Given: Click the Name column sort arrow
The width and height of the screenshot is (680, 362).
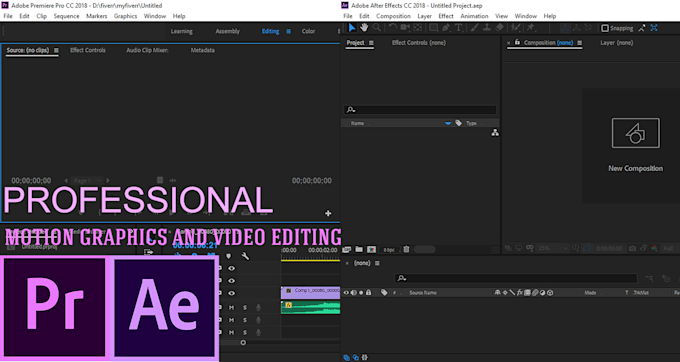Looking at the screenshot, I should 448,123.
